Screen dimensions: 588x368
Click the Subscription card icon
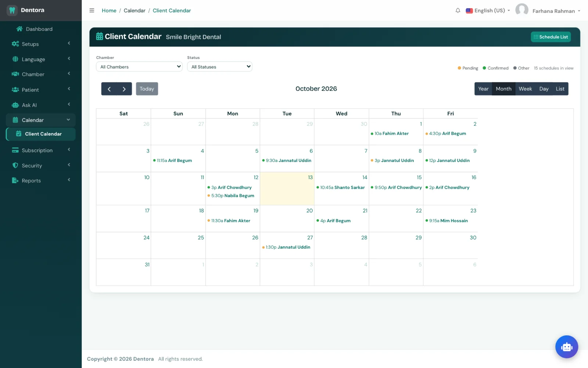coord(15,150)
